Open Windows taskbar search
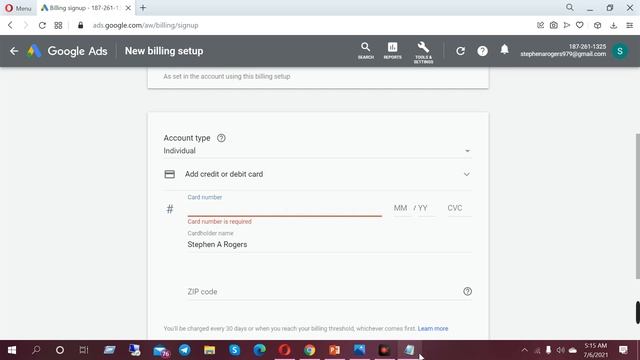This screenshot has height=360, width=640. (x=36, y=350)
